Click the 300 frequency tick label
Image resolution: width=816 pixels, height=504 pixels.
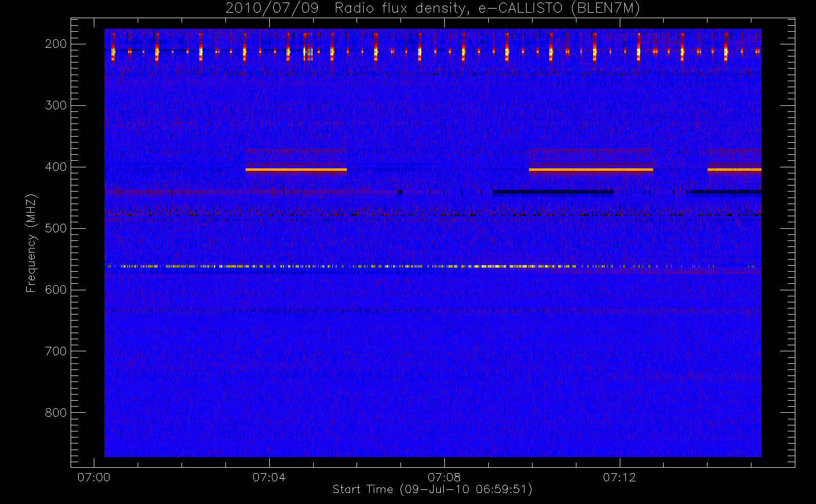pos(56,105)
